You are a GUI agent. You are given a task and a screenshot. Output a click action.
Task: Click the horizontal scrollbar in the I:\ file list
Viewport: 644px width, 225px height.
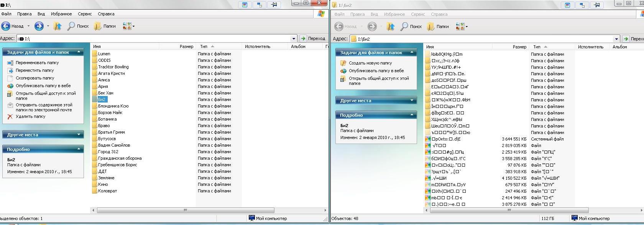[x=186, y=210]
